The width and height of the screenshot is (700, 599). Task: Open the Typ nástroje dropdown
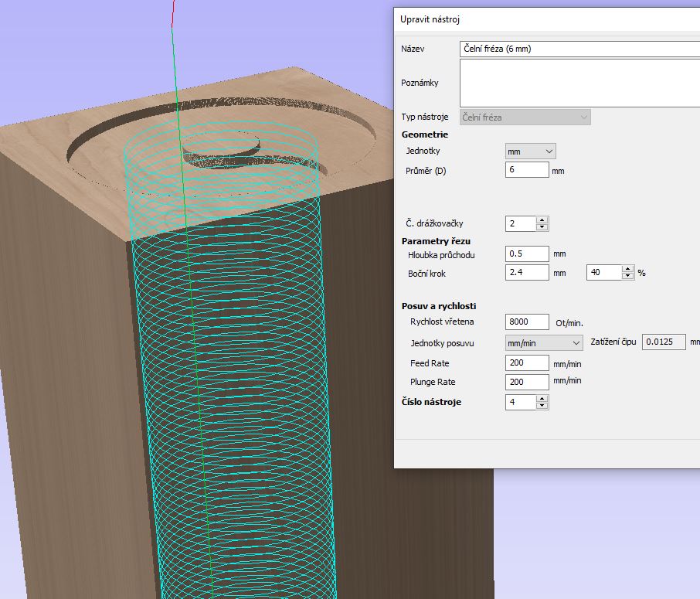click(x=525, y=117)
